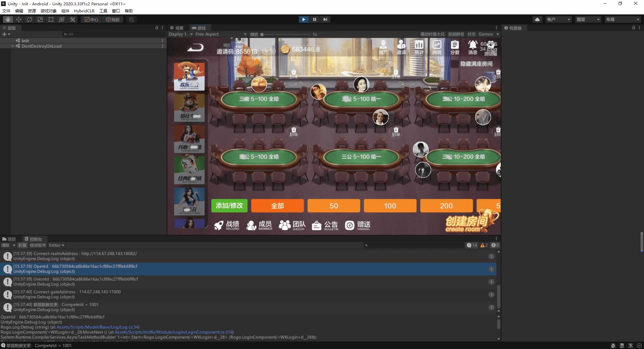This screenshot has width=644, height=349.
Task: Click the 消息 bell icon in game
Action: pos(473,47)
